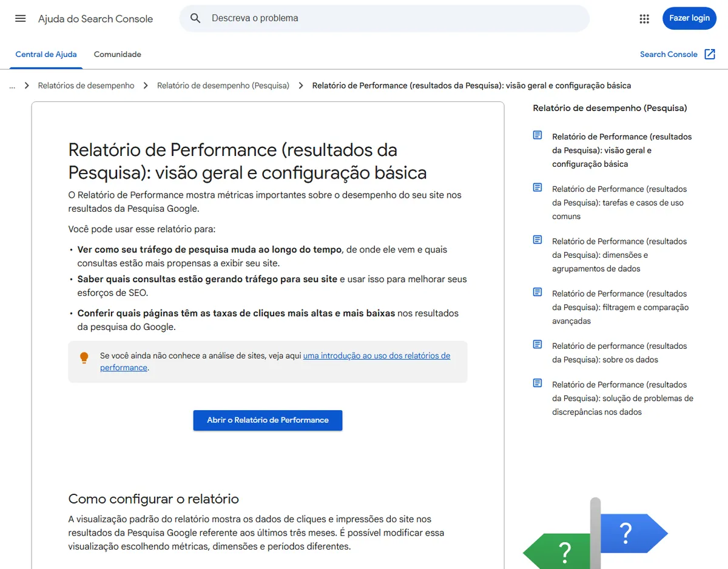Screen dimensions: 728x569
Task: Click the orange lightbulb tip icon
Action: click(84, 358)
